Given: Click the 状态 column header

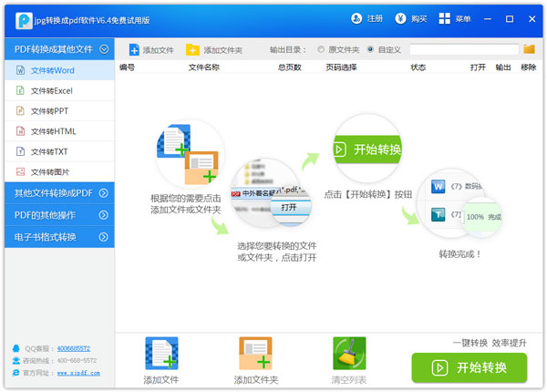Looking at the screenshot, I should (x=418, y=67).
